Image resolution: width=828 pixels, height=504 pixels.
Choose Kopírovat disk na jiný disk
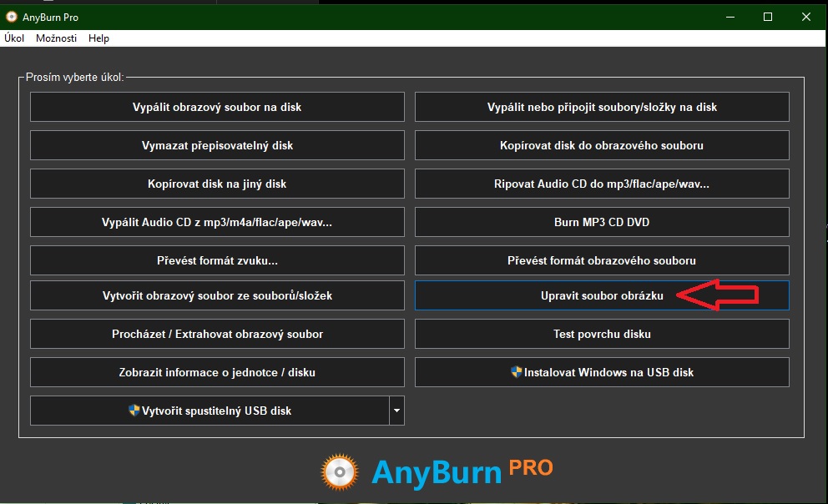click(217, 184)
